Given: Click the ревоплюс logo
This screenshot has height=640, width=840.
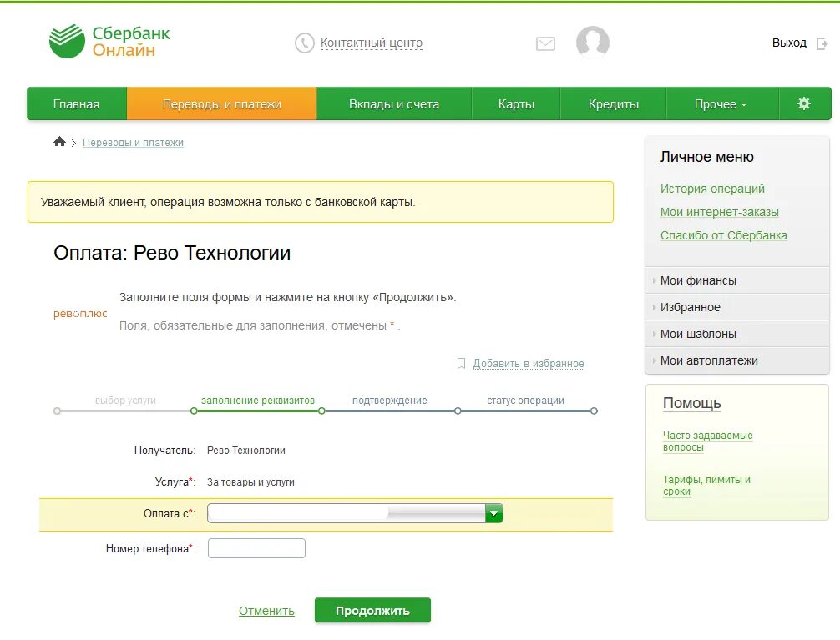Looking at the screenshot, I should [x=80, y=313].
